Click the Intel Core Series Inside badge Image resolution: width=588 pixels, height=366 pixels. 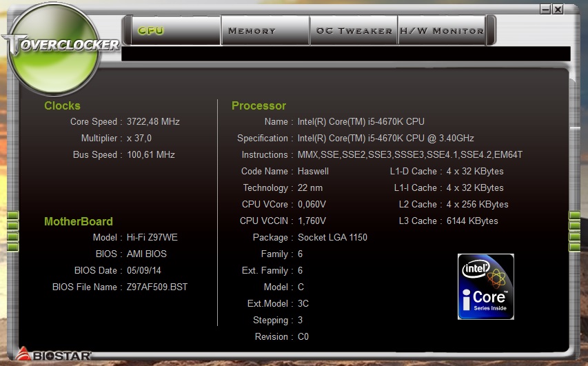point(485,287)
